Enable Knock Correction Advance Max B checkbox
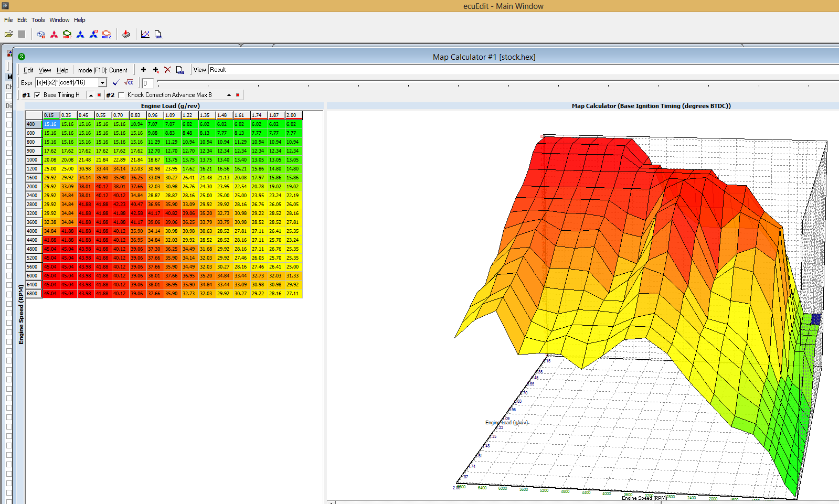The width and height of the screenshot is (839, 504). pos(122,95)
